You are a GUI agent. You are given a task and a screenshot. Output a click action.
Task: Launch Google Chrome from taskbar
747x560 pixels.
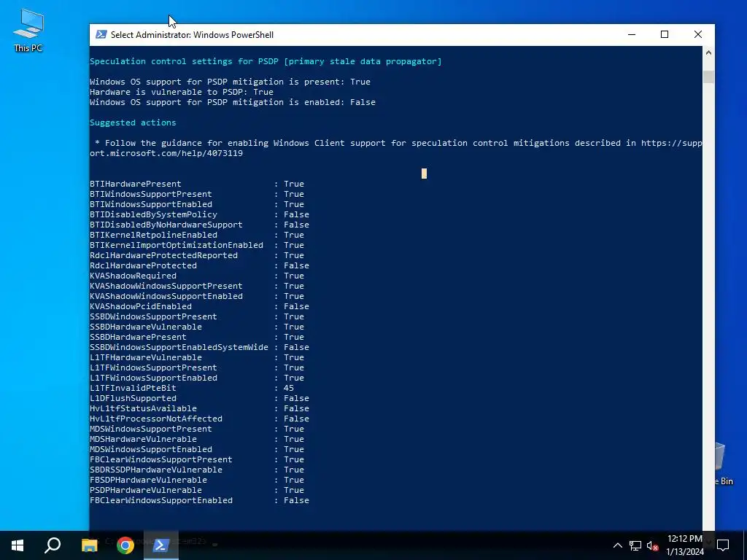pyautogui.click(x=125, y=545)
